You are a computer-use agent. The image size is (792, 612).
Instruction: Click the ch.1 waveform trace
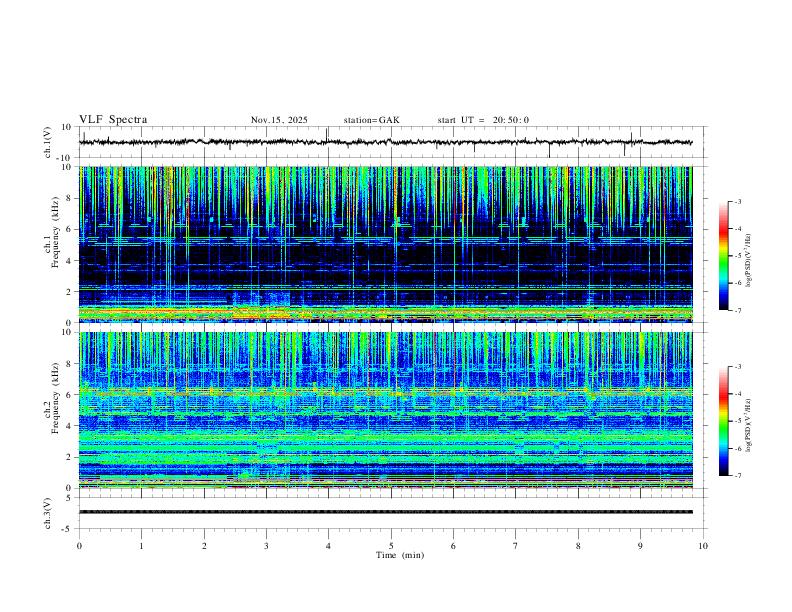[x=385, y=142]
